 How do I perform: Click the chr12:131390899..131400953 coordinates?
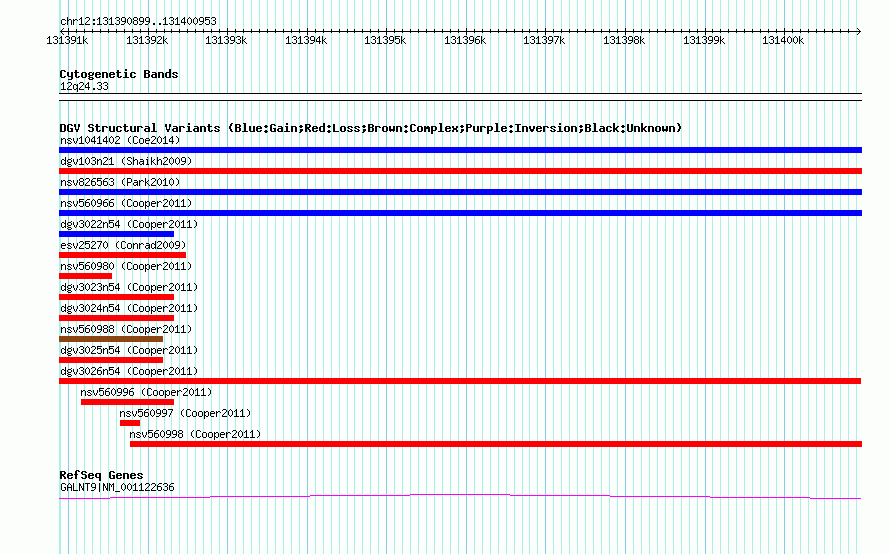click(x=138, y=21)
